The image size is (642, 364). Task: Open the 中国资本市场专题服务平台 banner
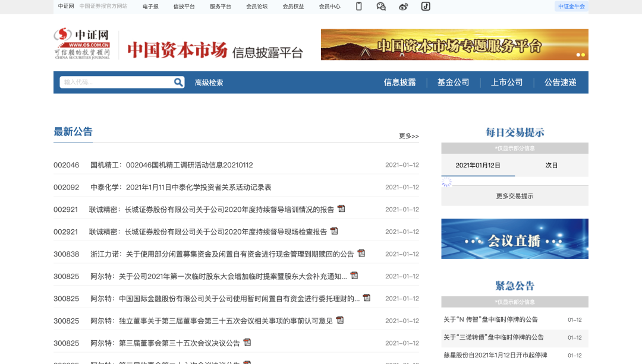click(x=455, y=45)
